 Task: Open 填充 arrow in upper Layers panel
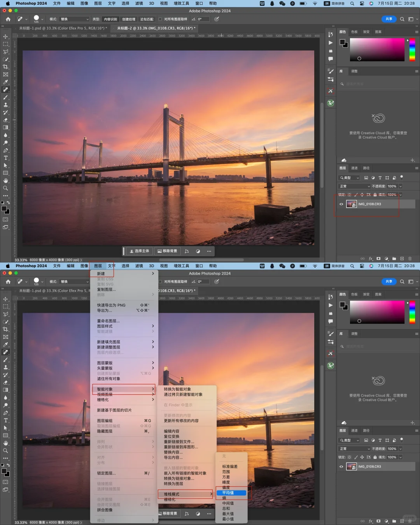(401, 195)
